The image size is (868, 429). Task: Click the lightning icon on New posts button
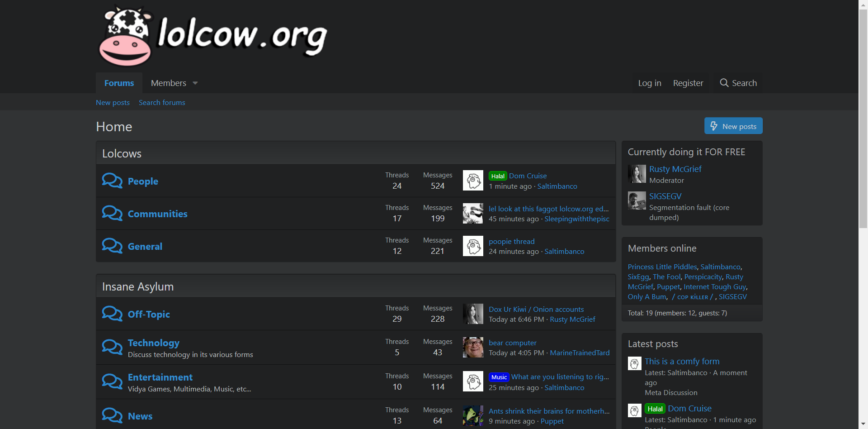[714, 126]
